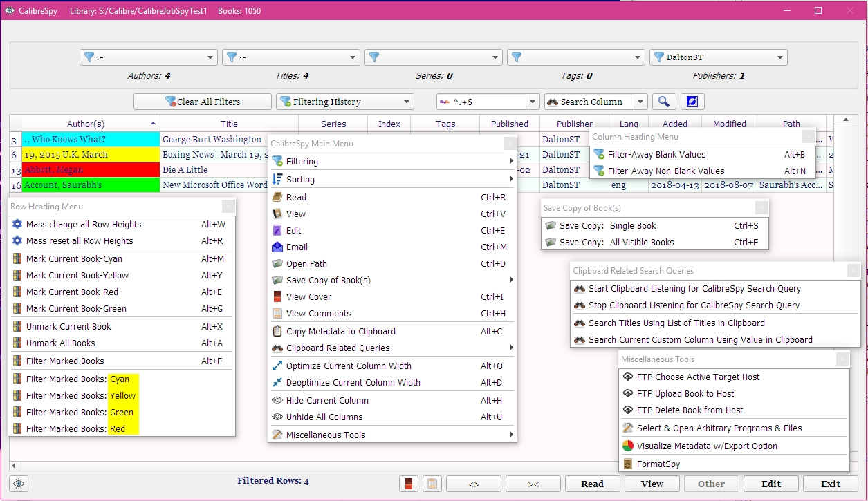
Task: Click the eye icon in bottom-left corner
Action: [x=19, y=484]
